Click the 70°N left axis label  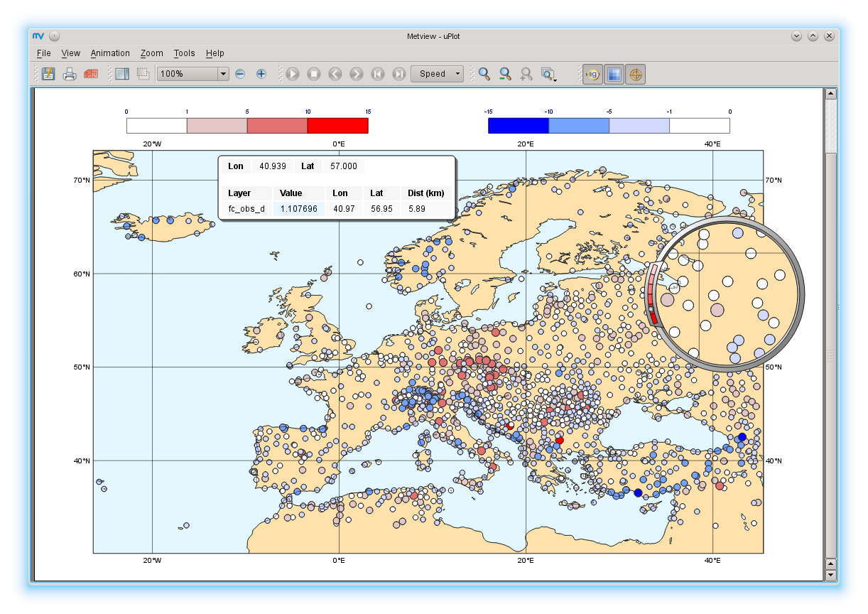tap(82, 181)
